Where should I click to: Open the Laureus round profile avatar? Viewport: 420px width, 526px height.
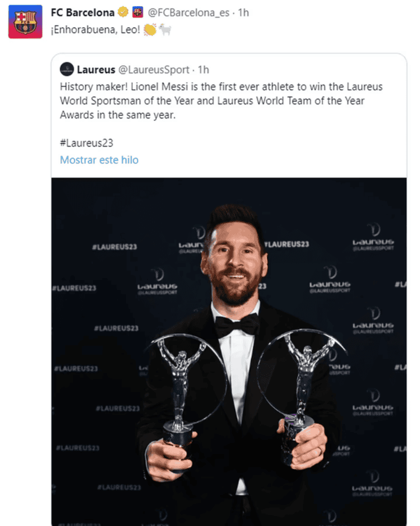coord(67,69)
